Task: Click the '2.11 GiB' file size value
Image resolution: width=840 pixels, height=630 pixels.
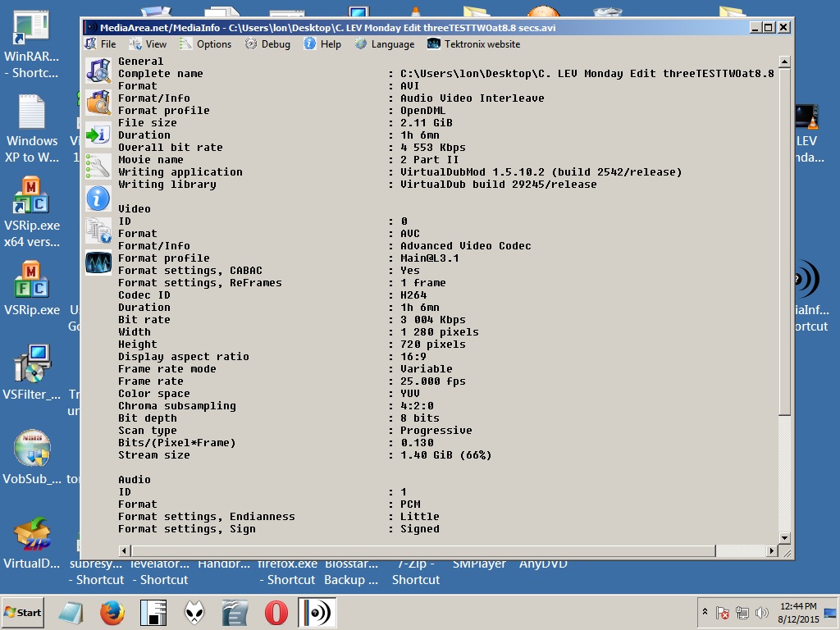Action: [x=427, y=123]
